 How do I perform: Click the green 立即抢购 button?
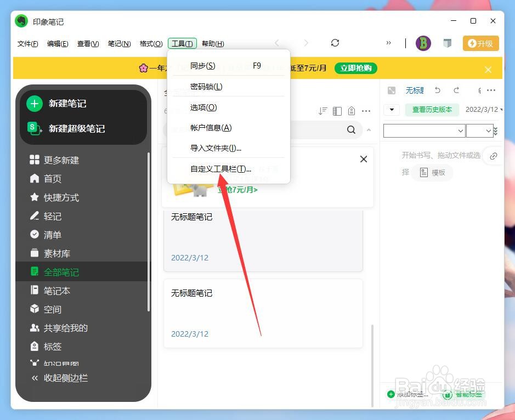coord(356,68)
